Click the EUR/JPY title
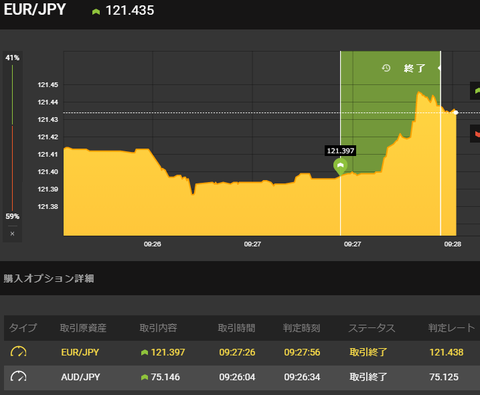The image size is (480, 395). 35,9
